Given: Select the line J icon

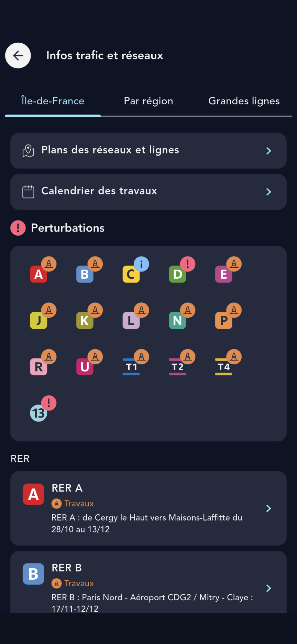Looking at the screenshot, I should click(39, 320).
